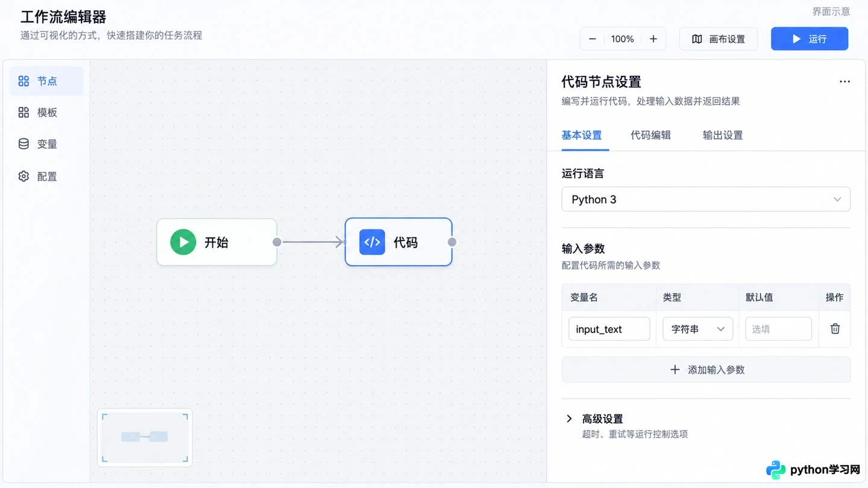Viewport: 868px width, 488px height.
Task: Open 画布设置 canvas settings
Action: [719, 39]
